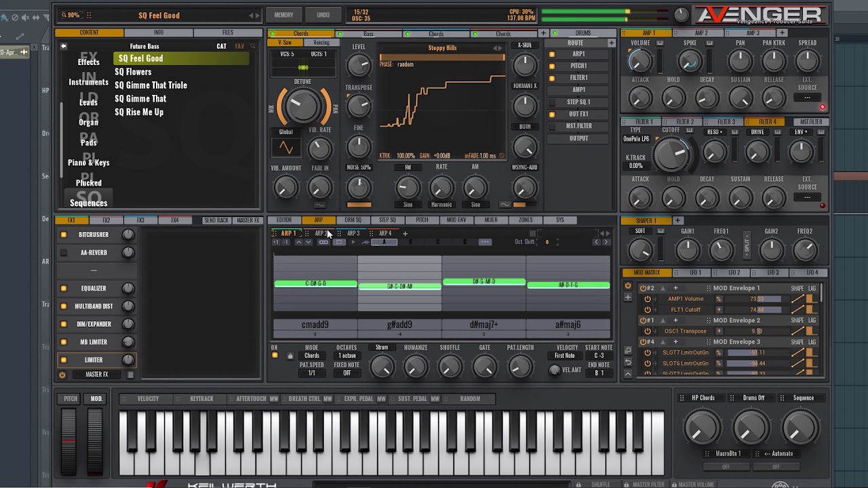Toggle power icon for FLT1 Cutoff row

tap(648, 310)
